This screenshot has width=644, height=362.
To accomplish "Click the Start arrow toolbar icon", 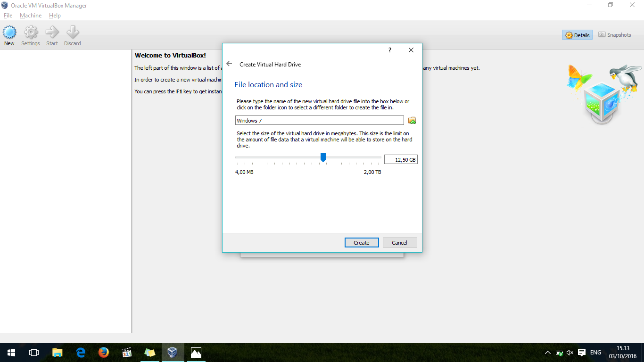I will pos(52,36).
